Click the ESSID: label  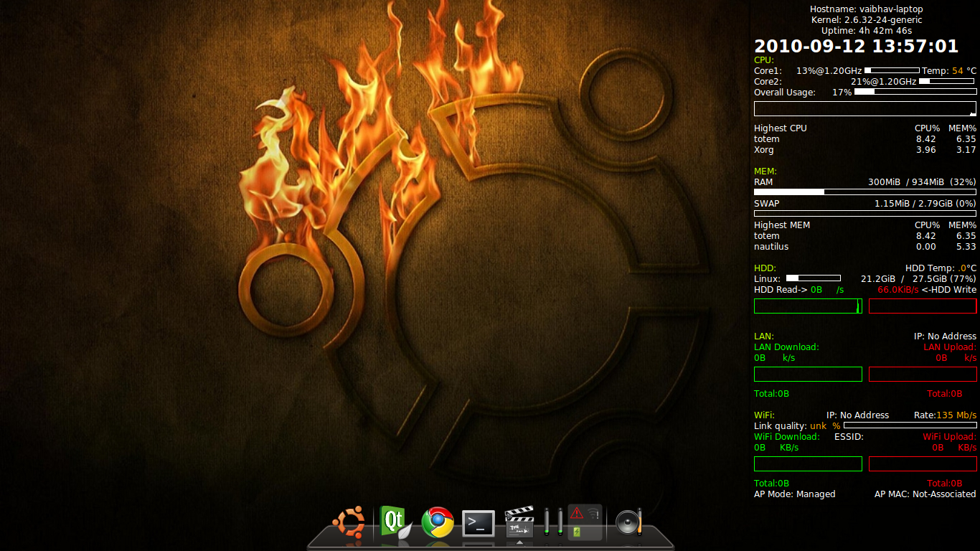[x=849, y=437]
